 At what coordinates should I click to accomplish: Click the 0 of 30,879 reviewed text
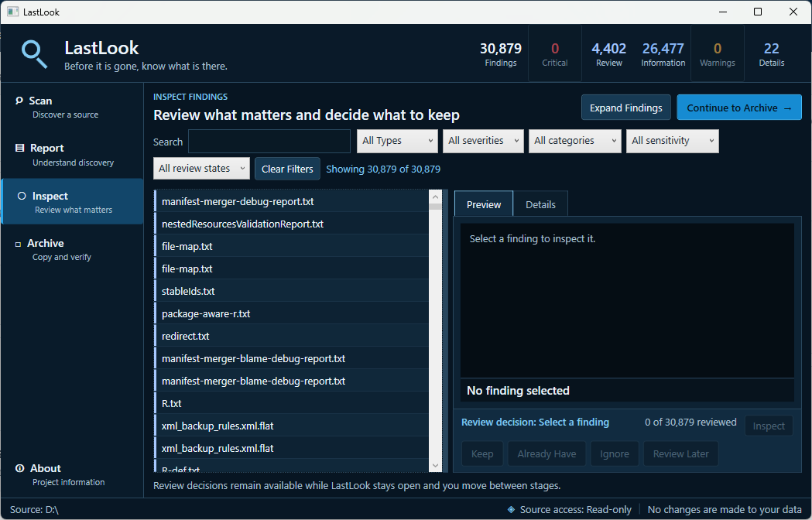click(x=690, y=422)
